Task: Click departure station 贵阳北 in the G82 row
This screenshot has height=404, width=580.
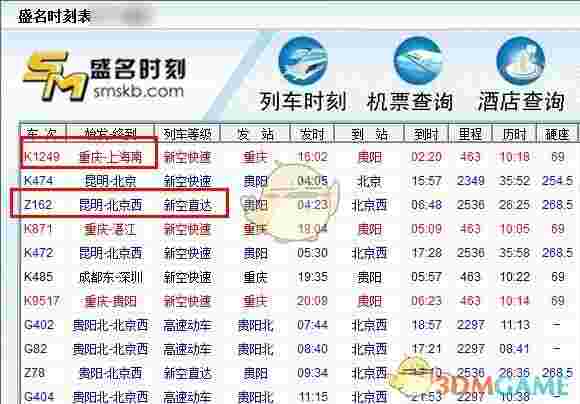Action: [x=255, y=349]
